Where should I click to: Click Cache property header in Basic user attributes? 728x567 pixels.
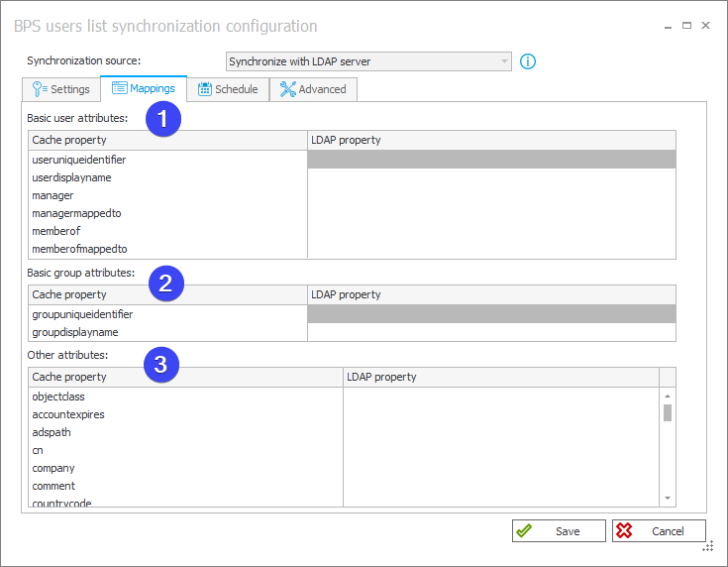point(168,140)
